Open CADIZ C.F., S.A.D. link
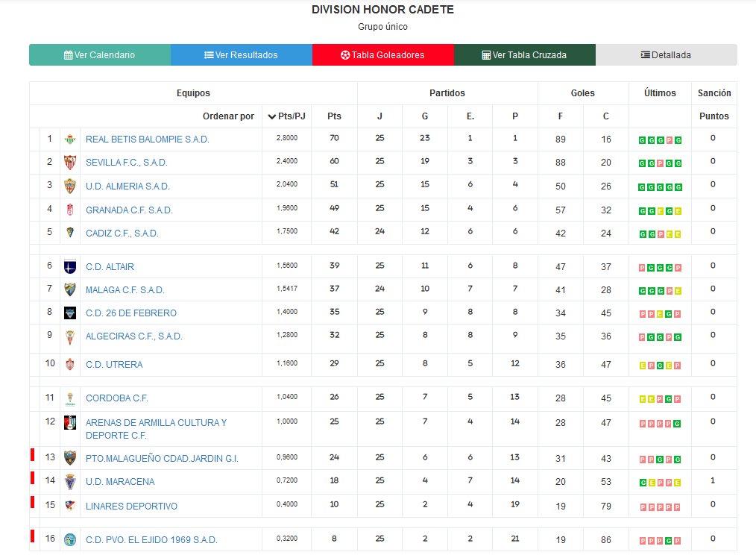756x558 pixels. pyautogui.click(x=122, y=233)
